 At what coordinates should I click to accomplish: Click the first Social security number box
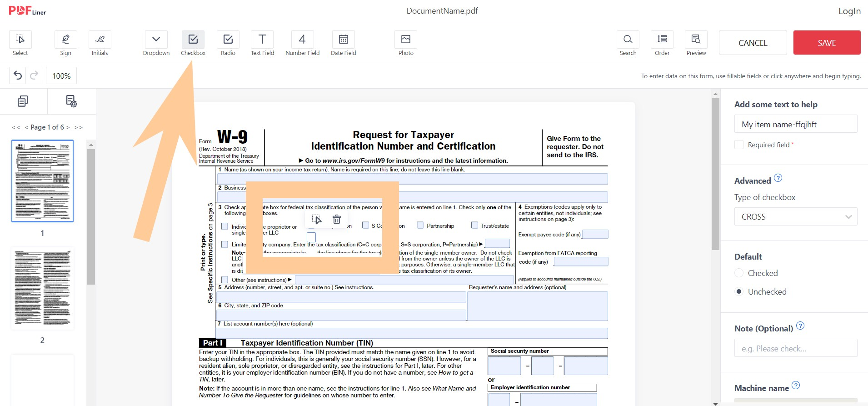click(x=504, y=366)
